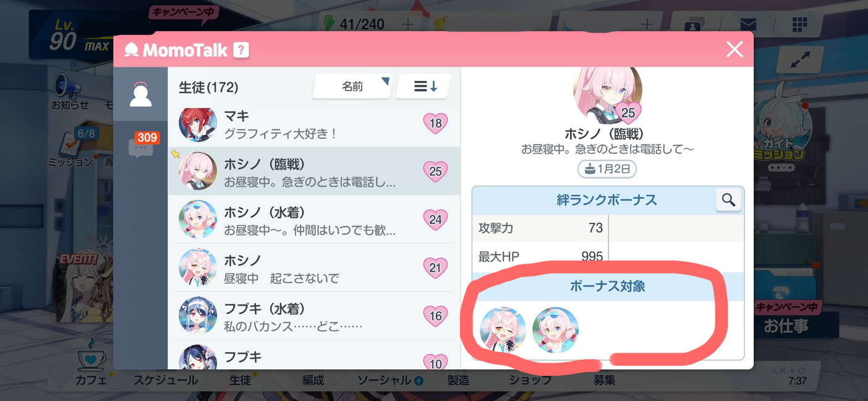Choose フブキ(水着) from the list
Viewport: 868px width, 401px height.
coord(314,316)
